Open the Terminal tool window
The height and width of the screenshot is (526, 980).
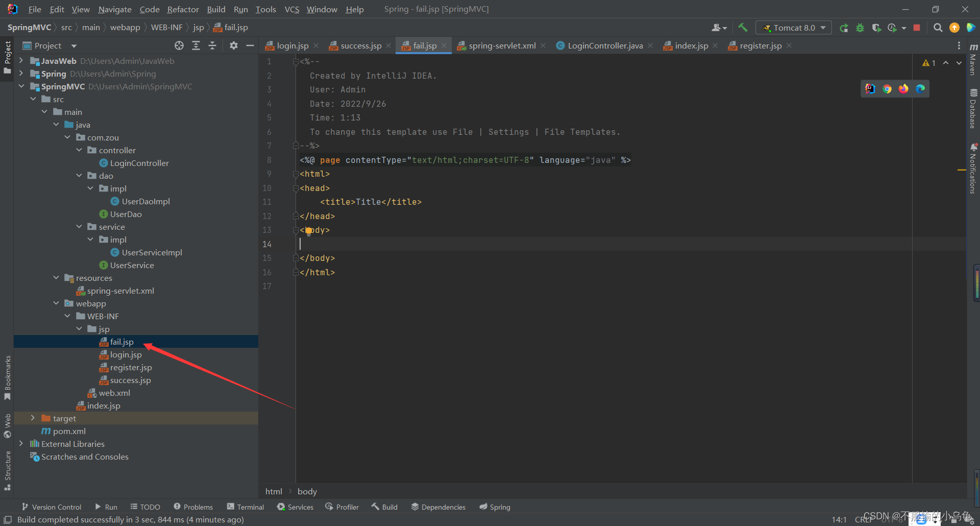pyautogui.click(x=246, y=507)
